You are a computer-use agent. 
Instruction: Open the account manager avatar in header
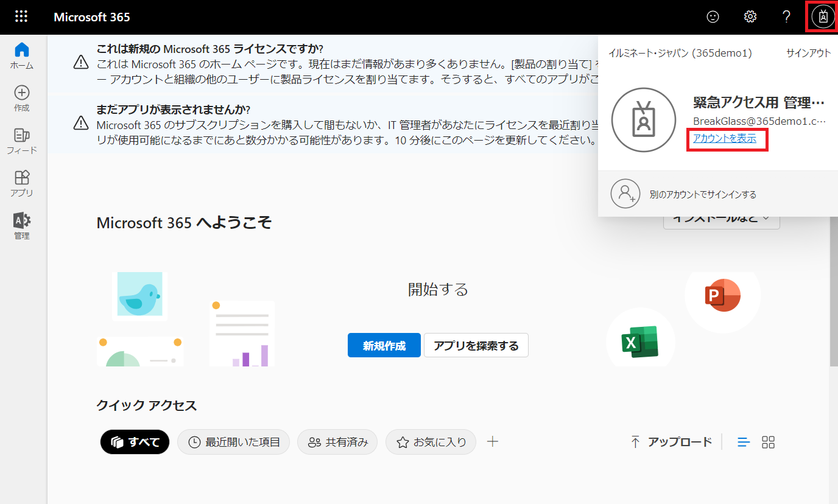pos(823,17)
